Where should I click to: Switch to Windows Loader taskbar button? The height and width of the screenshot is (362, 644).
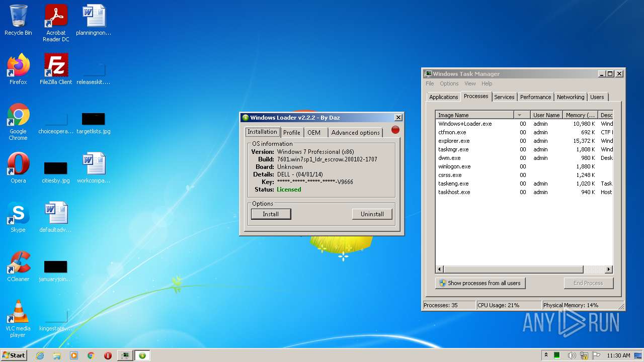pyautogui.click(x=142, y=355)
